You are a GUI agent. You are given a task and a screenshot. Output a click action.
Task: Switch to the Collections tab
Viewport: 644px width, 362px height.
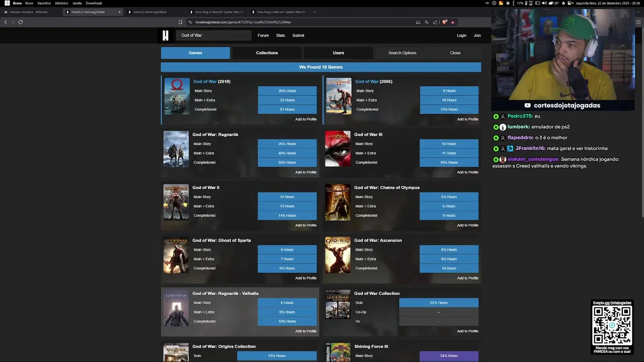(267, 53)
